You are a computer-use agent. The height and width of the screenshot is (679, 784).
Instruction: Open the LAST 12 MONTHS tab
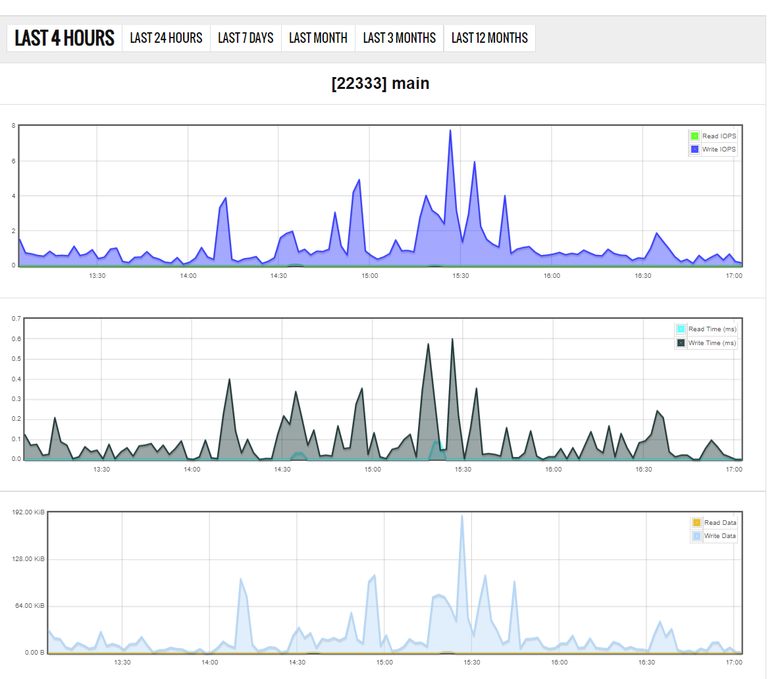pos(490,38)
